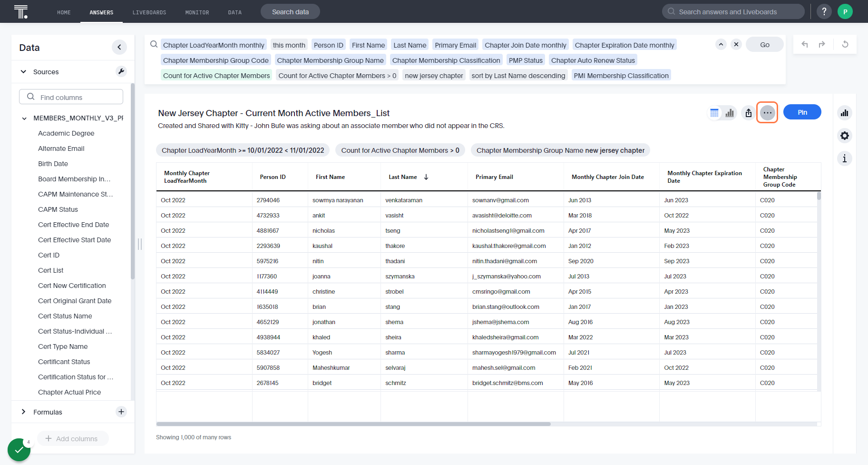This screenshot has width=868, height=465.
Task: Pin the answer with Pin button
Action: 802,112
